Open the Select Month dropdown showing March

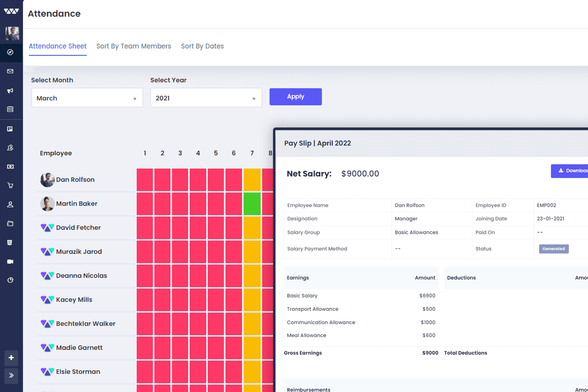(87, 98)
